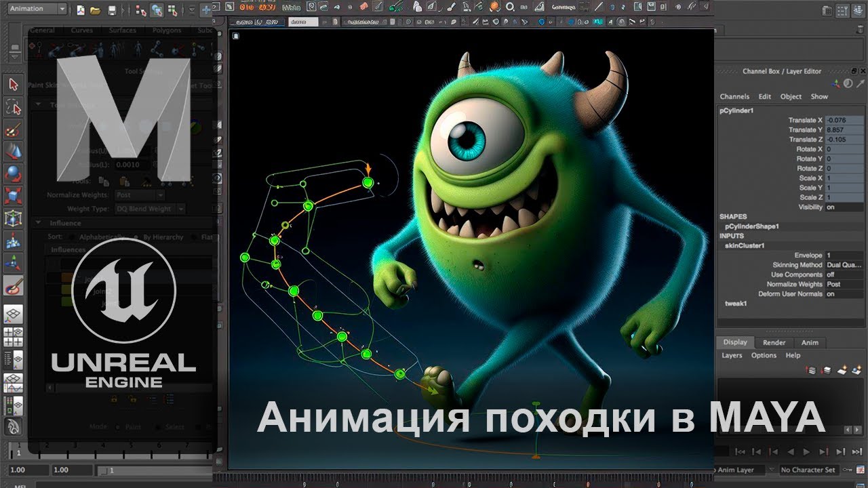This screenshot has height=488, width=868.
Task: Switch to the Polygons shelf tab
Action: click(166, 30)
